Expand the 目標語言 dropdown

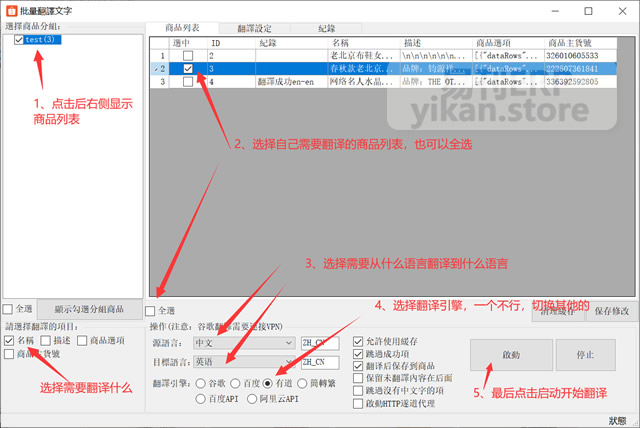[288, 362]
